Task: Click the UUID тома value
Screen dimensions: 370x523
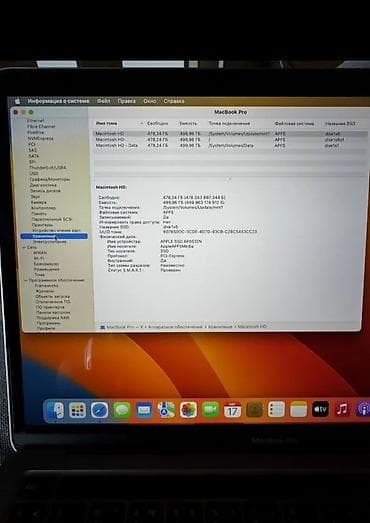Action: click(210, 231)
